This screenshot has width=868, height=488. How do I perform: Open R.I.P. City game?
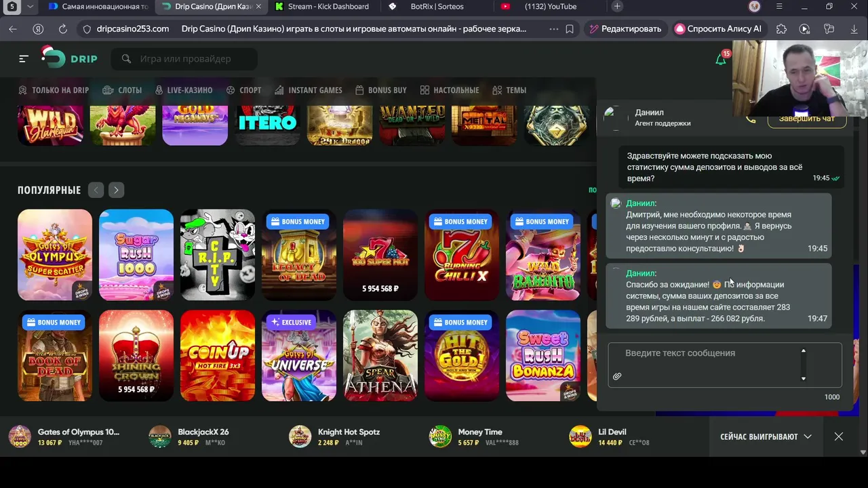tap(218, 255)
